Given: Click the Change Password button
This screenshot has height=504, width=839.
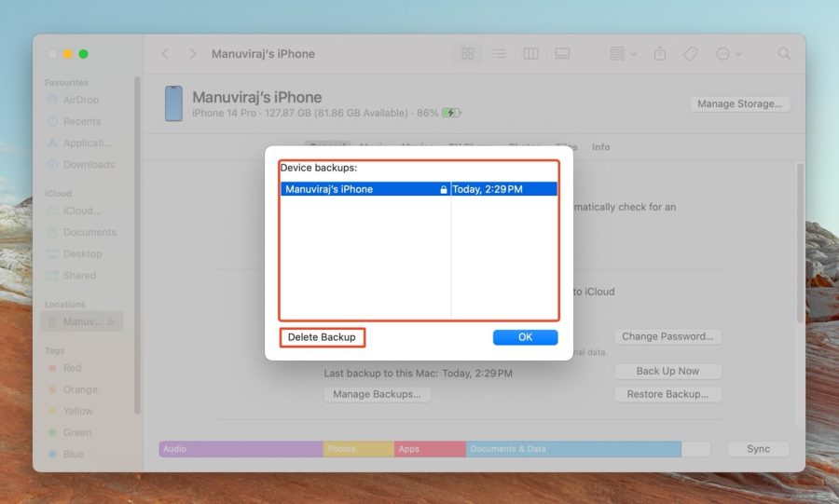Looking at the screenshot, I should tap(667, 336).
